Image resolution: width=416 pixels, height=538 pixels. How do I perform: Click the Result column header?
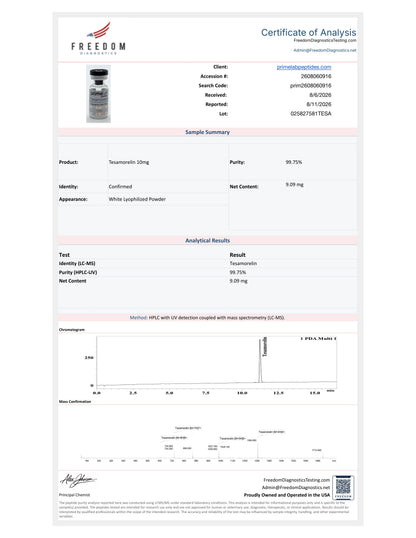(238, 255)
